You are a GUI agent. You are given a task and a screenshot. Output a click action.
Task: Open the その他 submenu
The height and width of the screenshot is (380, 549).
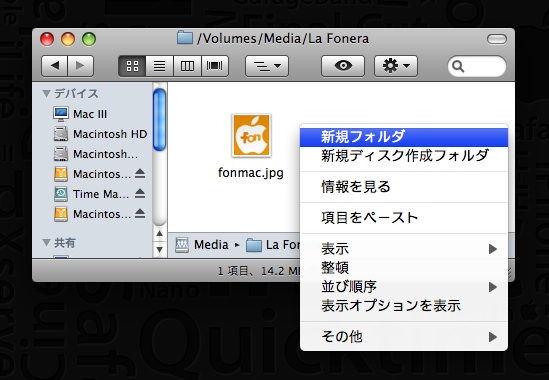click(404, 337)
